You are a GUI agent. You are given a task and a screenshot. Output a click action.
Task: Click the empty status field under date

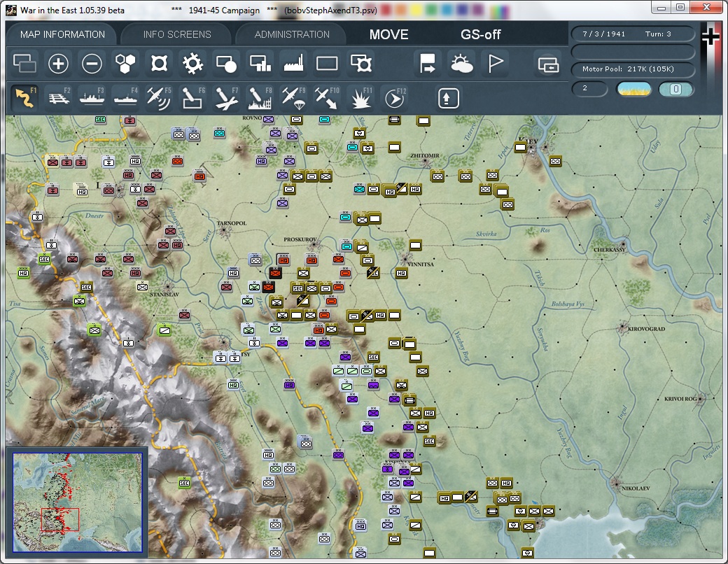point(632,51)
